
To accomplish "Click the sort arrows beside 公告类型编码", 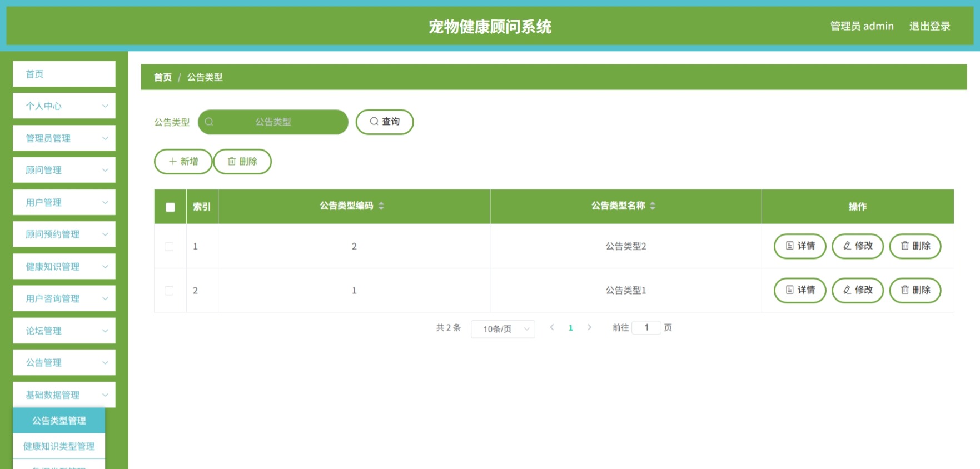I will tap(381, 206).
